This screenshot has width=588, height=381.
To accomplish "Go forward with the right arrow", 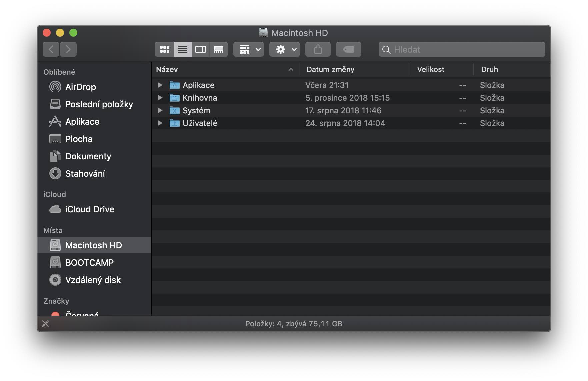I will point(68,49).
